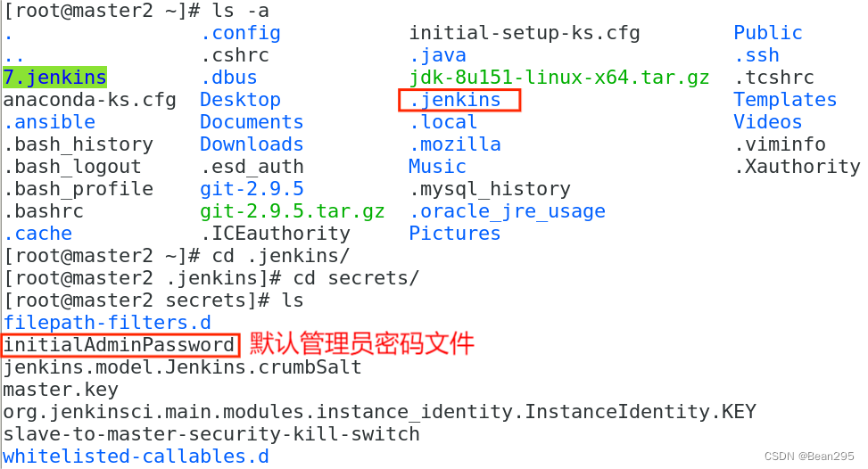Image resolution: width=868 pixels, height=469 pixels.
Task: Click the Documents directory entry
Action: (x=252, y=122)
